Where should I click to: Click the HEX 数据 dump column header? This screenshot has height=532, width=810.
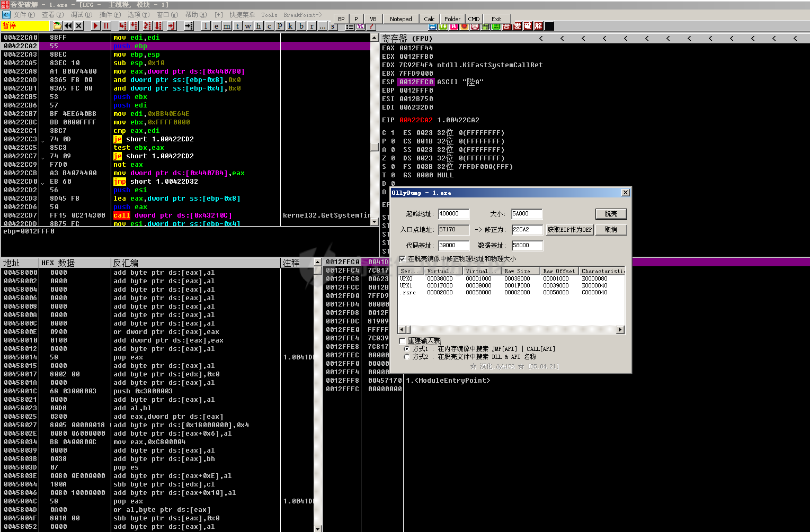[75, 263]
